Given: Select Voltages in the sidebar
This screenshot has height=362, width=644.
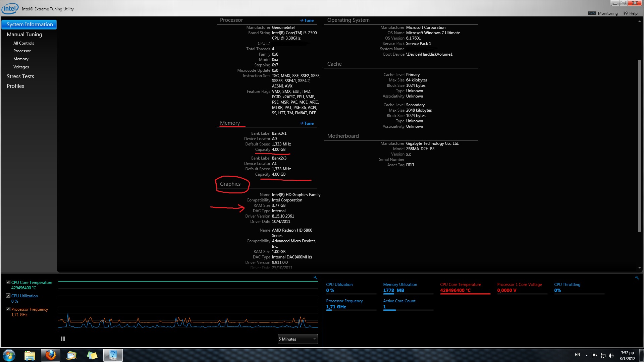Looking at the screenshot, I should pos(21,67).
